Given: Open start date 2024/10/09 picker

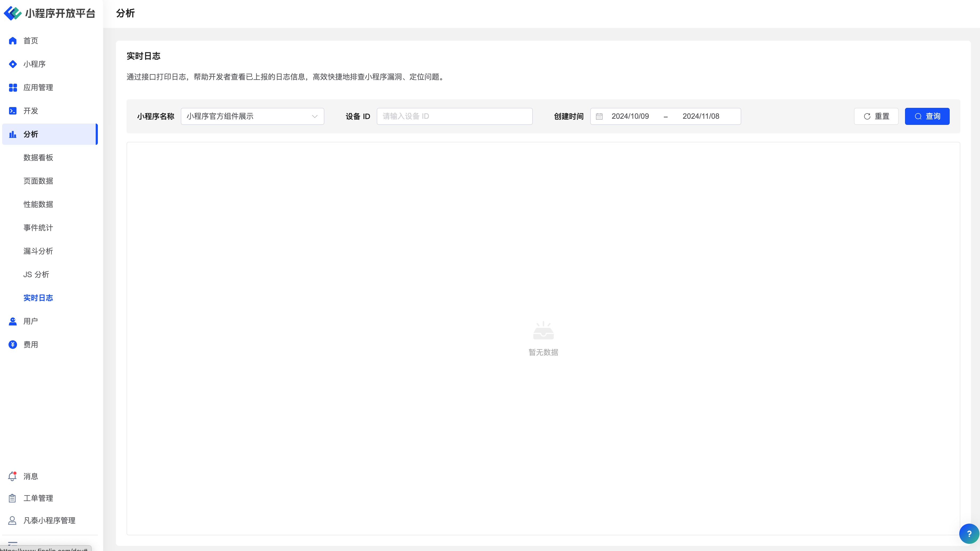Looking at the screenshot, I should coord(630,116).
